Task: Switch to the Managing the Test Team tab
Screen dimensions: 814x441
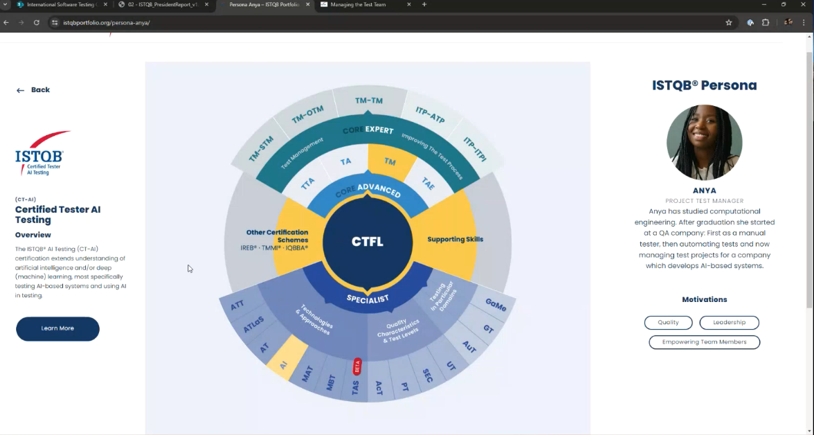Action: click(365, 5)
